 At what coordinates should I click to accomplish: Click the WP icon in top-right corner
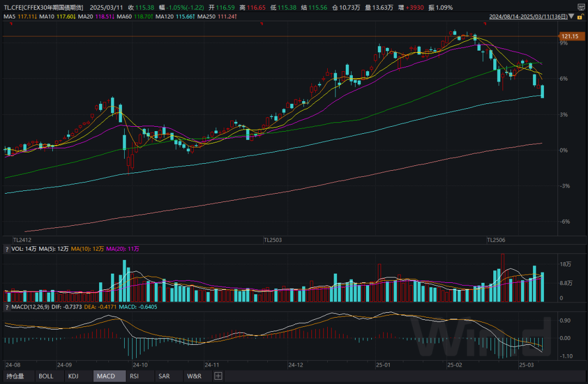pyautogui.click(x=580, y=7)
